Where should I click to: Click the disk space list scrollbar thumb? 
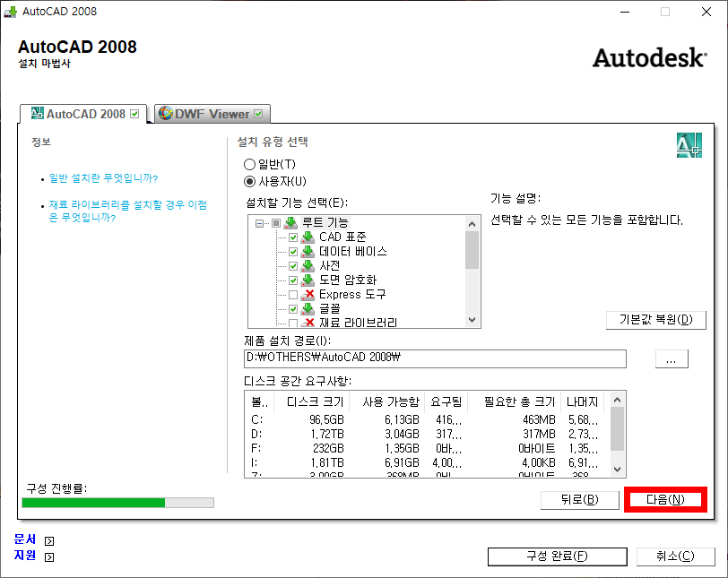point(617,429)
